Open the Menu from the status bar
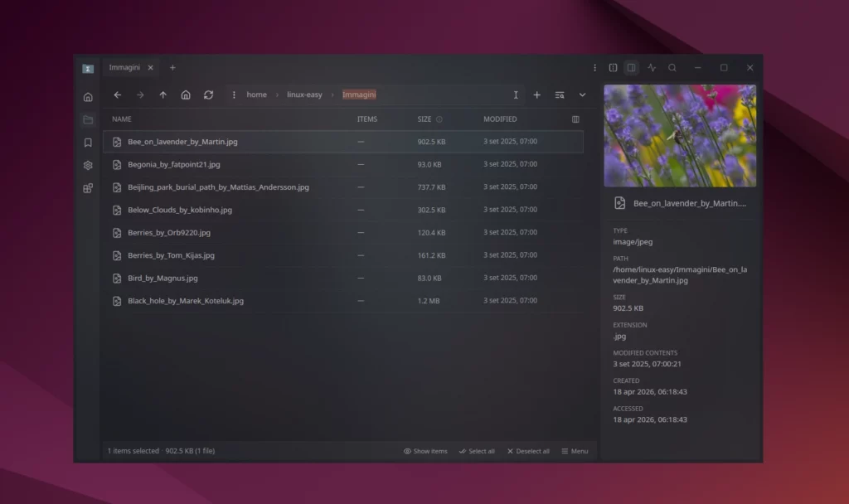The height and width of the screenshot is (504, 849). pyautogui.click(x=575, y=451)
